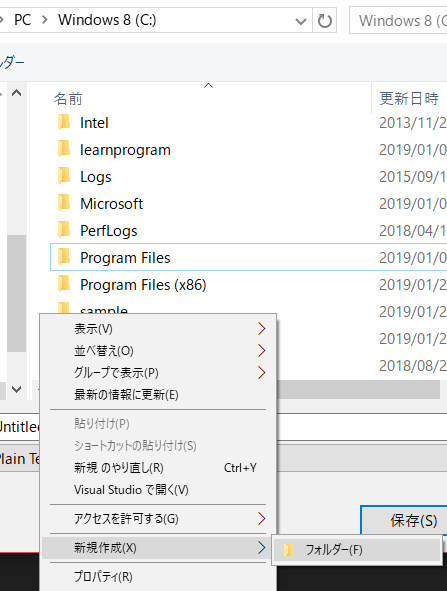The height and width of the screenshot is (591, 447).
Task: Select the Program Files (x86) folder name
Action: pyautogui.click(x=143, y=285)
